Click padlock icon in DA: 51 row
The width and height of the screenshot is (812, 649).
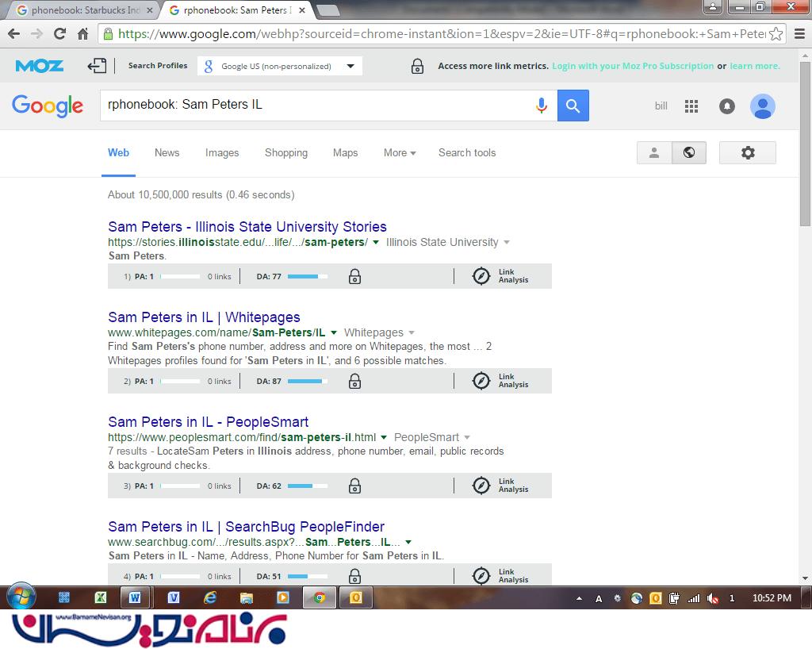click(x=354, y=576)
